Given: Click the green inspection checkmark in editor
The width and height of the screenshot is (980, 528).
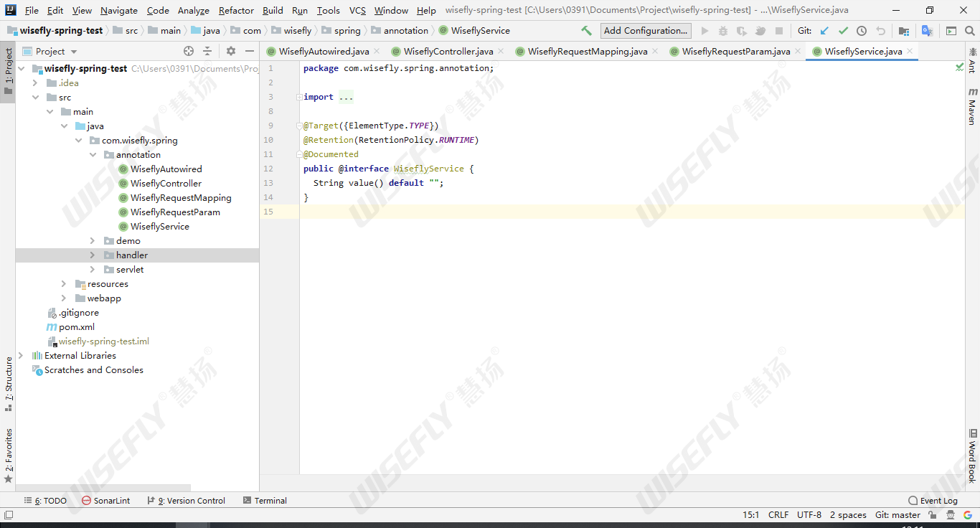Looking at the screenshot, I should pos(959,67).
